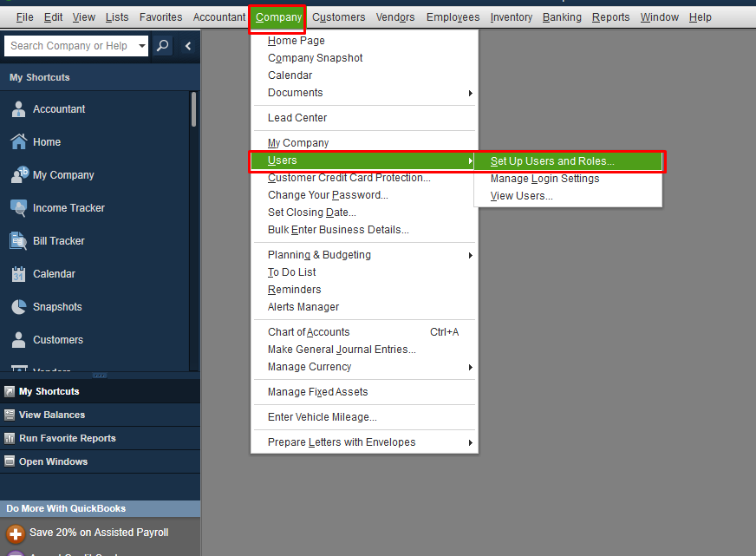Open the Users submenu entry
Image resolution: width=756 pixels, height=556 pixels.
(362, 160)
